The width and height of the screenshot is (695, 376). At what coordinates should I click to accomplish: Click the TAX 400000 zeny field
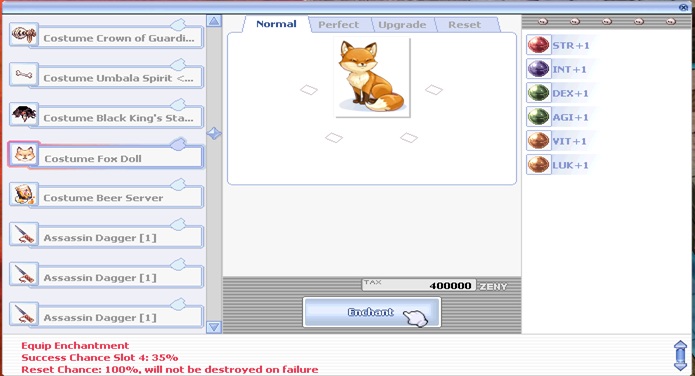click(419, 285)
